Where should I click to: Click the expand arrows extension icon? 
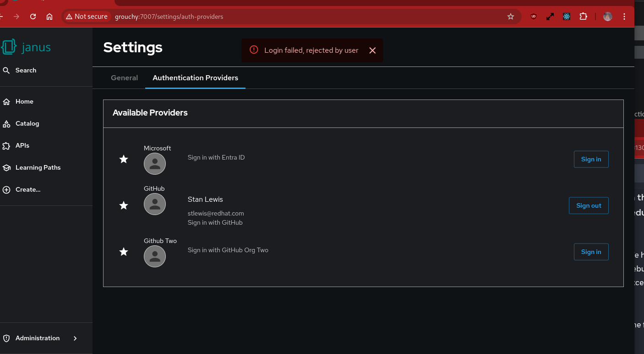[550, 17]
